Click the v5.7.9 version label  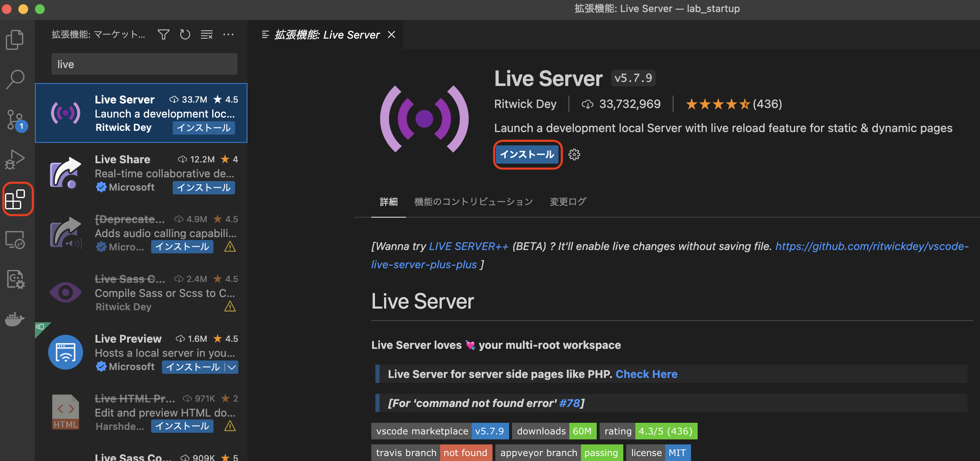tap(633, 78)
